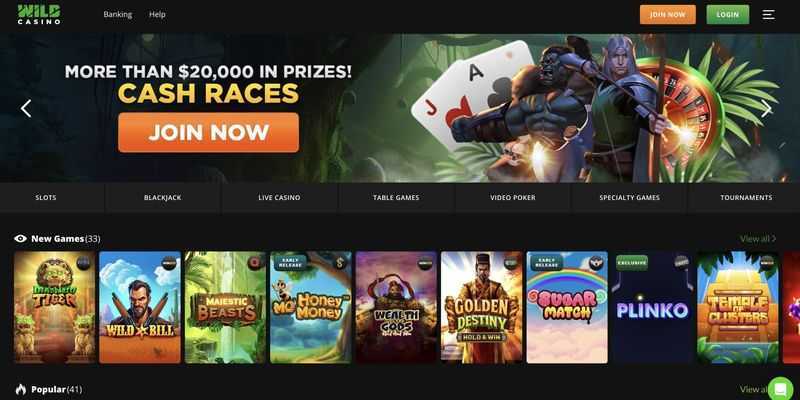Open the Tournaments category tab
800x400 pixels.
[x=746, y=197]
